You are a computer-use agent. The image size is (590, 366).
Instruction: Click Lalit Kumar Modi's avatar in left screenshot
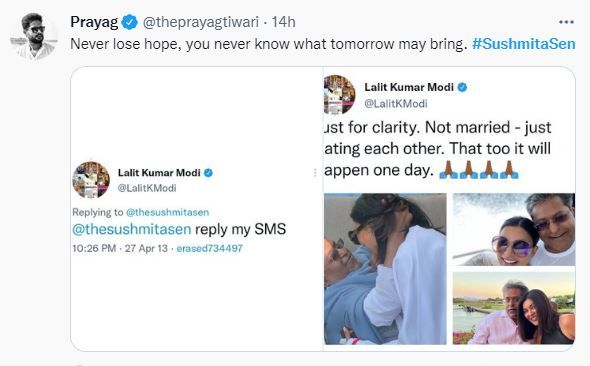pyautogui.click(x=91, y=180)
